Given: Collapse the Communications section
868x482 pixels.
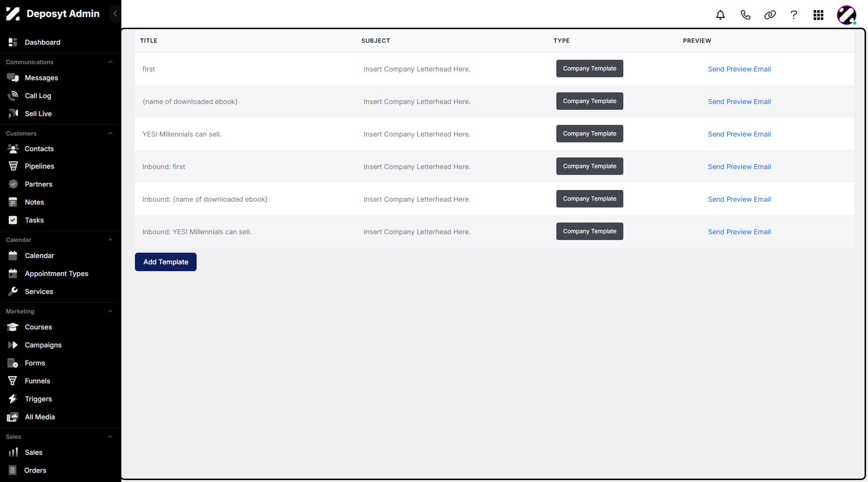Looking at the screenshot, I should pos(110,62).
